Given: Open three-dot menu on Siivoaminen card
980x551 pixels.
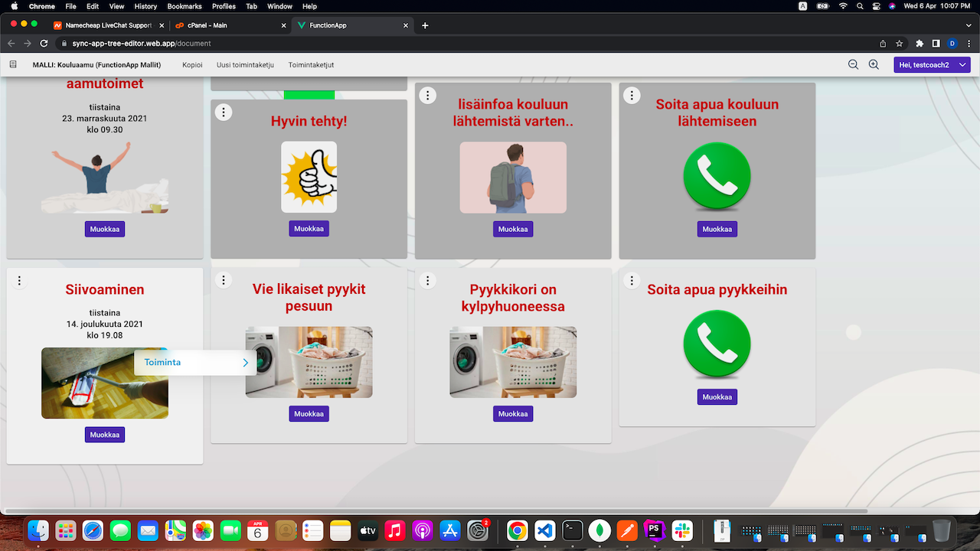Looking at the screenshot, I should coord(20,281).
